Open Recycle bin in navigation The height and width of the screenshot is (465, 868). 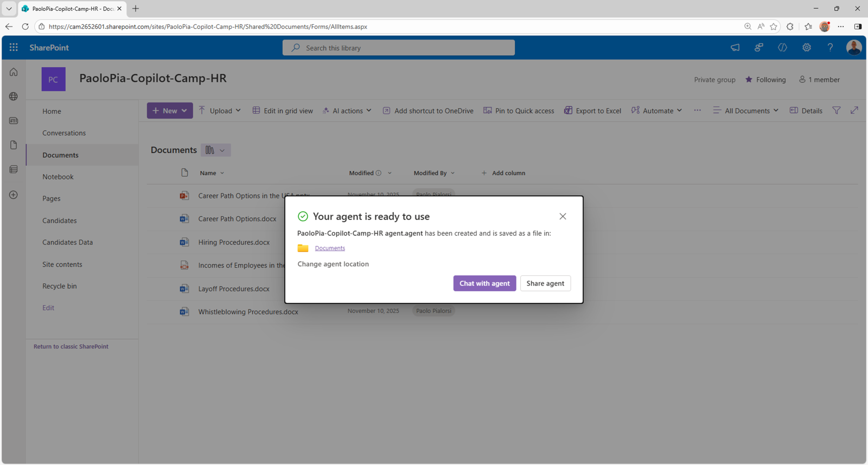[60, 286]
